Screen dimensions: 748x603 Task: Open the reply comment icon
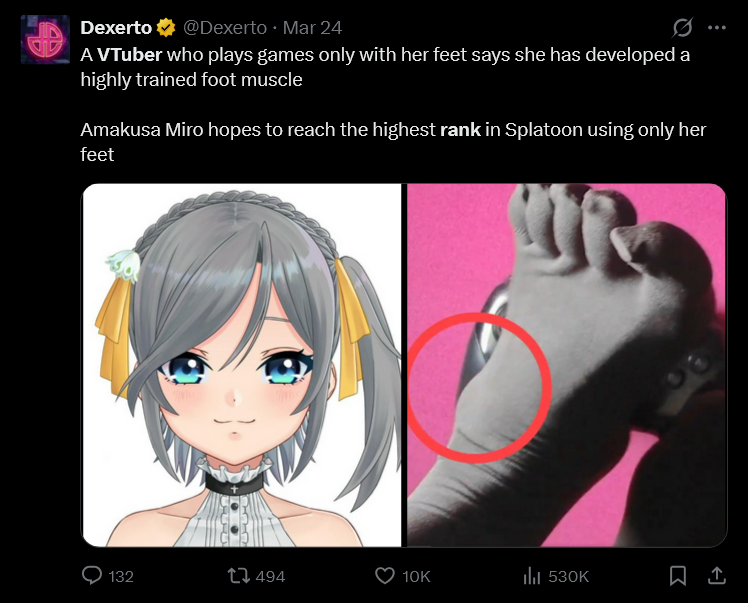click(92, 575)
